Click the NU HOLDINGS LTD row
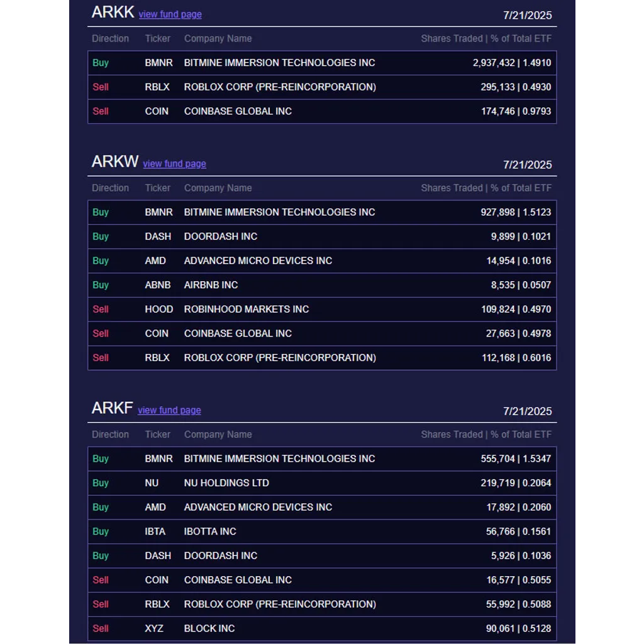Viewport: 644px width, 644px height. 322,483
